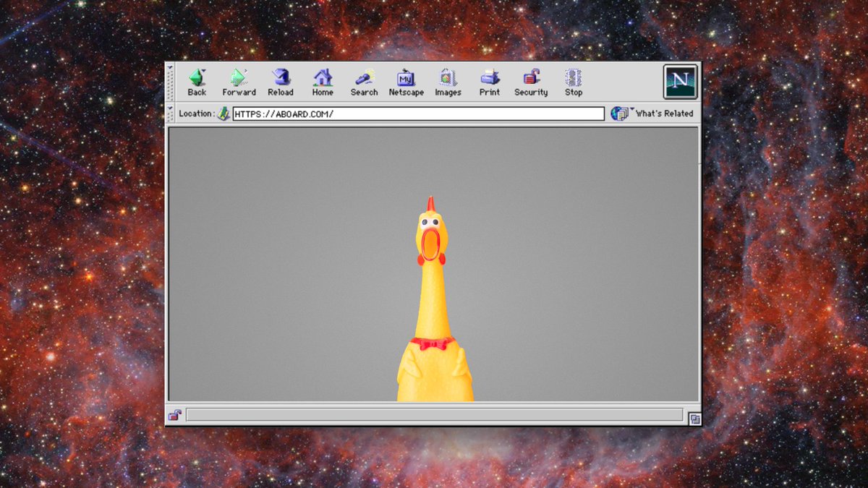Go back with the Back button
The width and height of the screenshot is (868, 488).
tap(197, 82)
